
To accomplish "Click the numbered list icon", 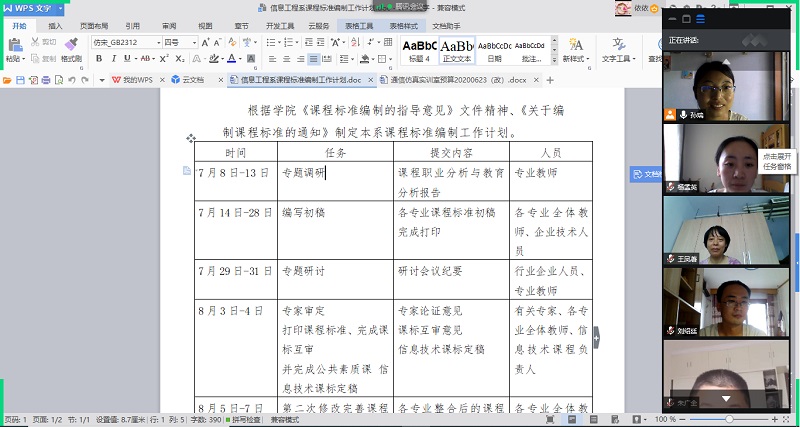I will click(288, 42).
